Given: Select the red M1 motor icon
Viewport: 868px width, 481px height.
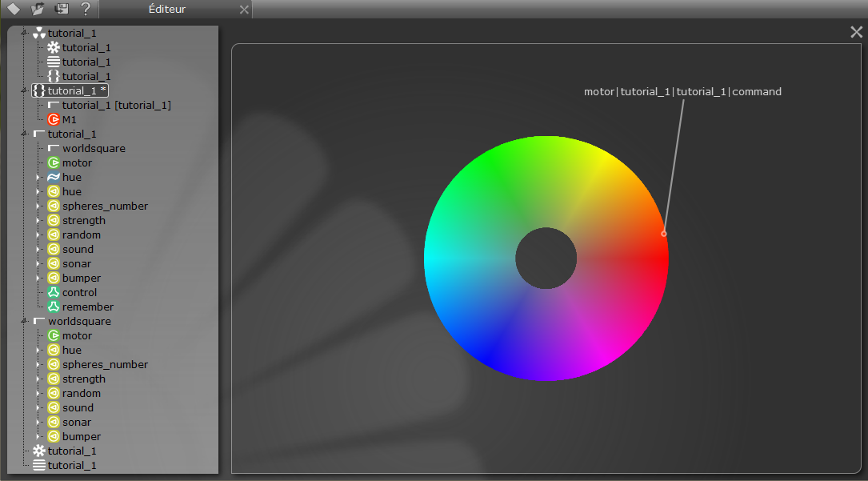Looking at the screenshot, I should (54, 119).
